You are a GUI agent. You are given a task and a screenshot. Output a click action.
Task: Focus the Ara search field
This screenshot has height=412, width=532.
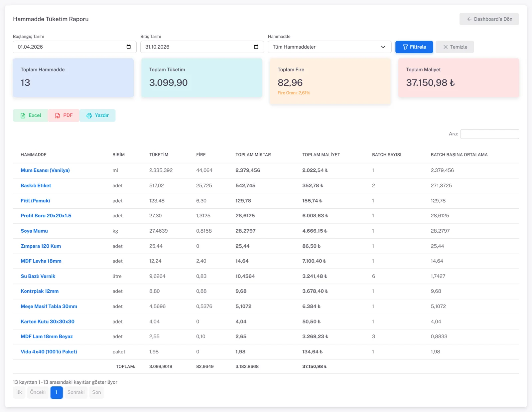(x=489, y=134)
